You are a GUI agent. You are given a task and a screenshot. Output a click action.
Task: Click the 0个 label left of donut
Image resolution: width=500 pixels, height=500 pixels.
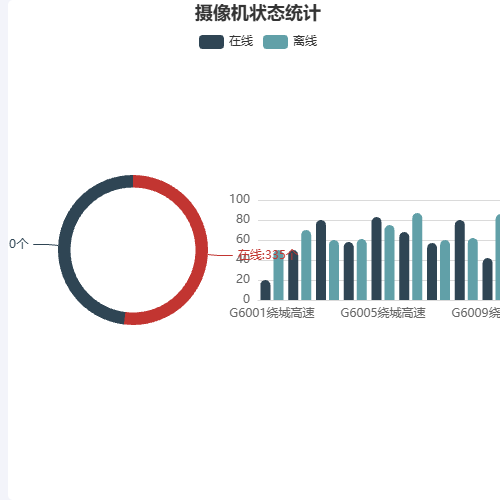coord(19,244)
